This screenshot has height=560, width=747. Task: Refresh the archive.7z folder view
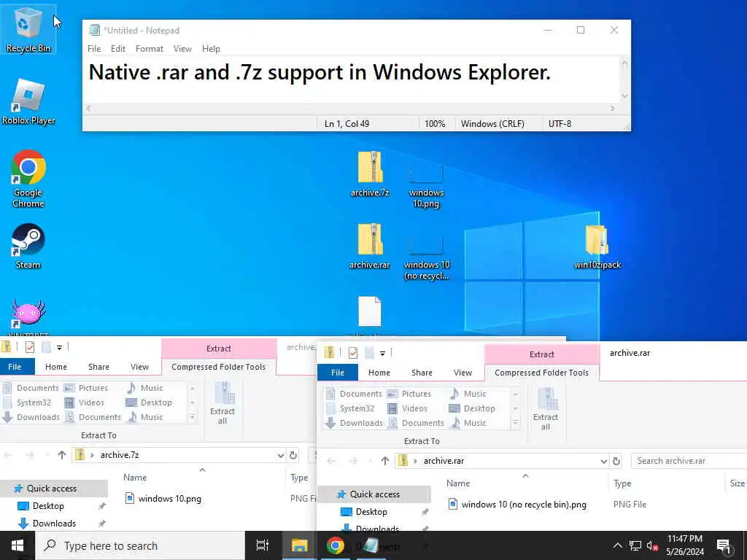(293, 455)
